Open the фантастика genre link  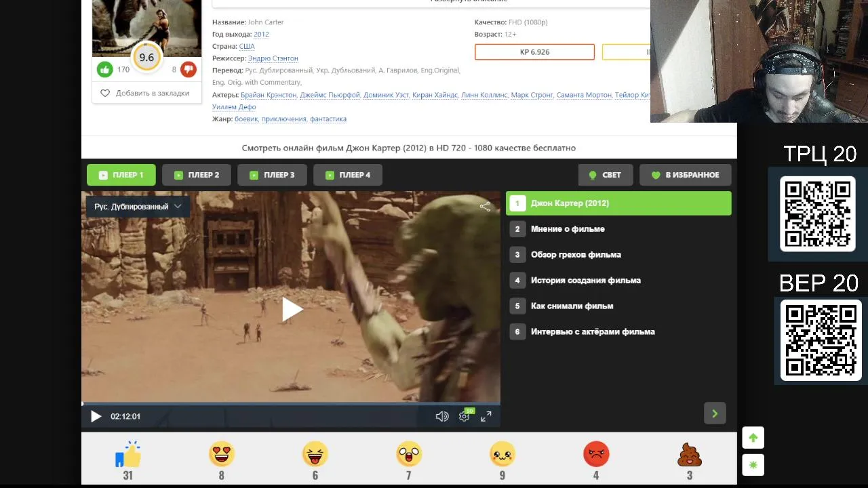coord(328,119)
